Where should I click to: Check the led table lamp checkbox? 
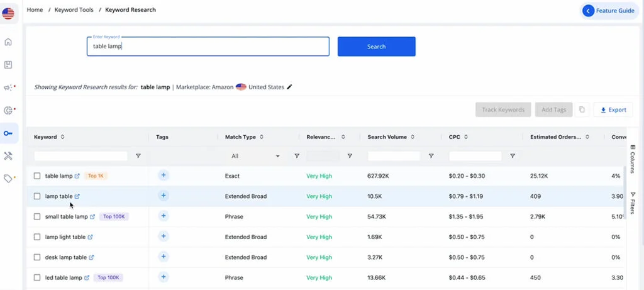coord(37,277)
